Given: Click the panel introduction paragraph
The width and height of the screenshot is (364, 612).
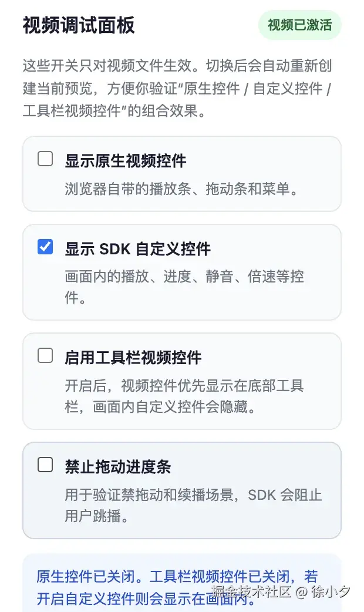Looking at the screenshot, I should (x=176, y=88).
